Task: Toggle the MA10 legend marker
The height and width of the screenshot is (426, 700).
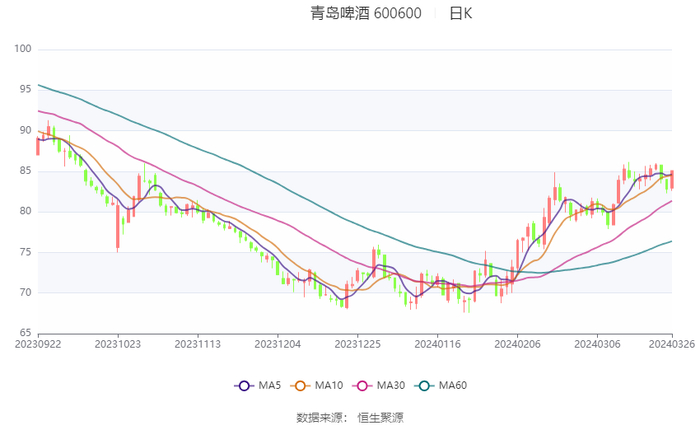Action: tap(300, 386)
